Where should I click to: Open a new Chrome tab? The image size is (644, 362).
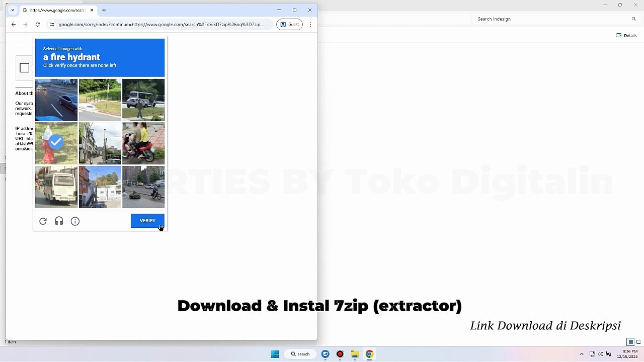point(104,10)
